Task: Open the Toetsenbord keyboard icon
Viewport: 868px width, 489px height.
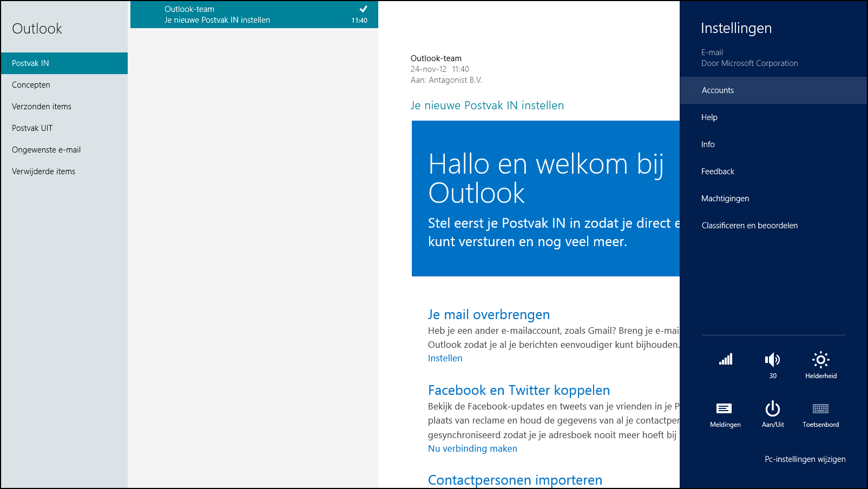Action: (x=821, y=408)
